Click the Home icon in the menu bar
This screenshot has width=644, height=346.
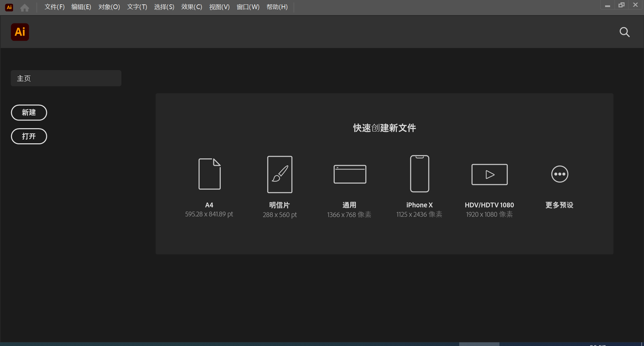(x=24, y=7)
